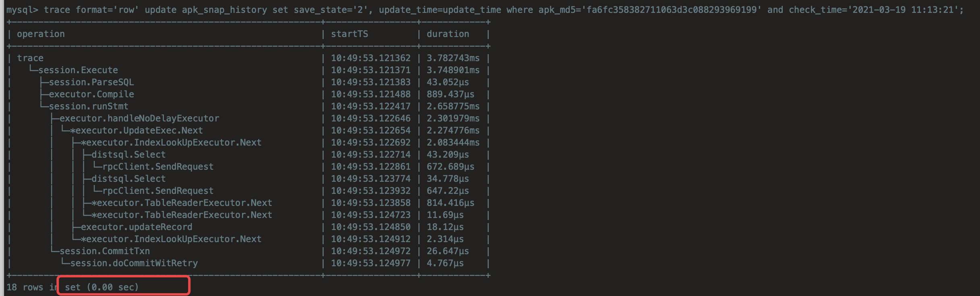Select the session.Execute tree row
Image resolution: width=980 pixels, height=296 pixels.
[78, 70]
